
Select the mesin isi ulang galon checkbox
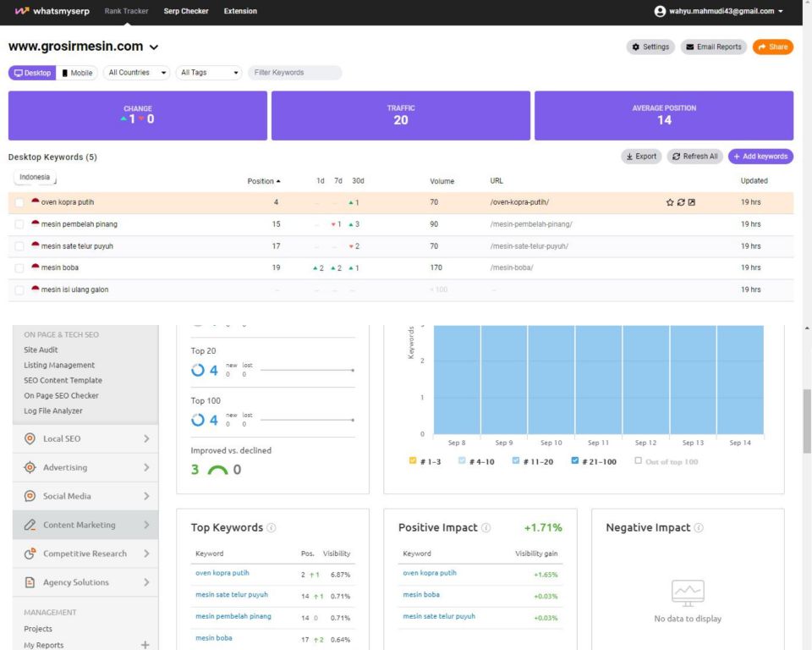tap(19, 290)
